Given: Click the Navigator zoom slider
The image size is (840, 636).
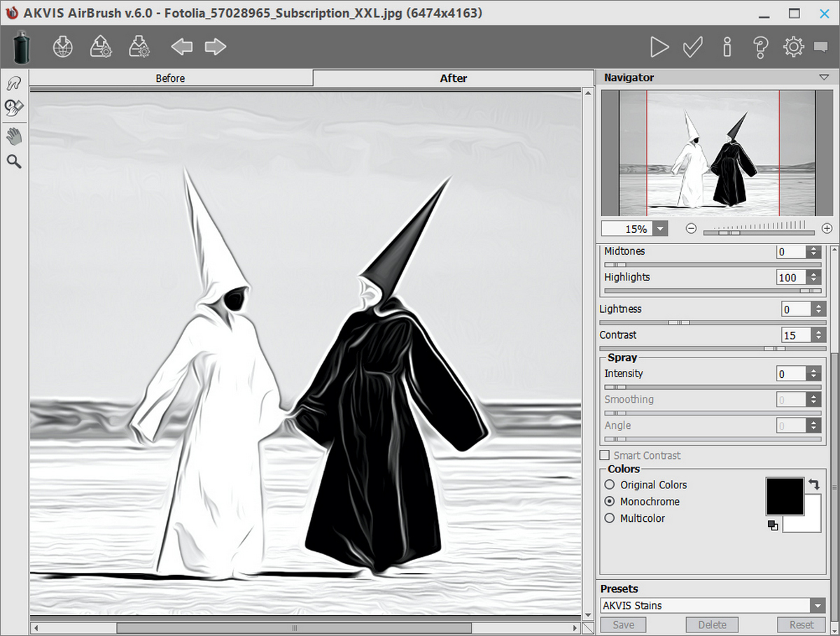Looking at the screenshot, I should (759, 231).
